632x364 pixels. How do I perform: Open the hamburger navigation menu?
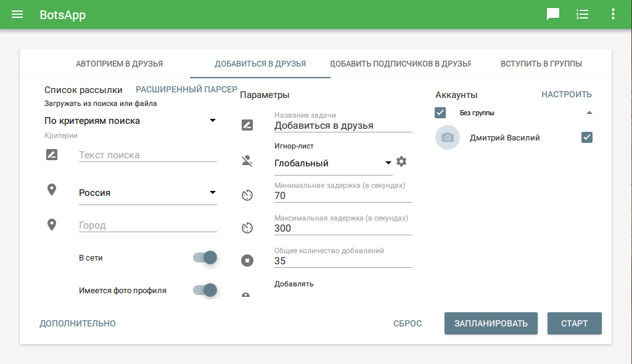click(x=17, y=15)
